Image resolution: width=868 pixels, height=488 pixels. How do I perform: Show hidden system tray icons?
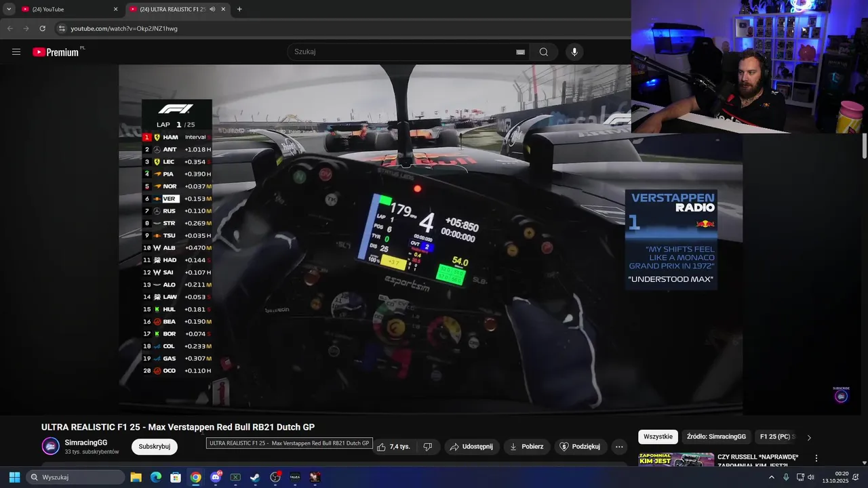[x=771, y=477]
